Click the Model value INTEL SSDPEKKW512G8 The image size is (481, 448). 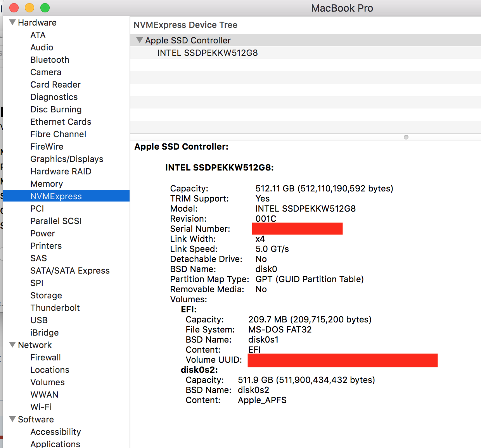click(306, 208)
